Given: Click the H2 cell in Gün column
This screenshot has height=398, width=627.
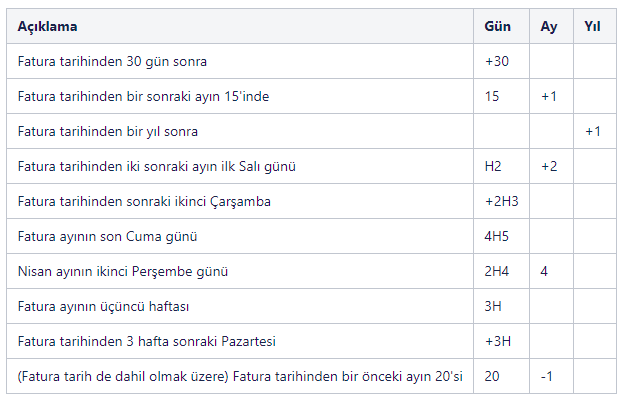Looking at the screenshot, I should click(x=493, y=166).
